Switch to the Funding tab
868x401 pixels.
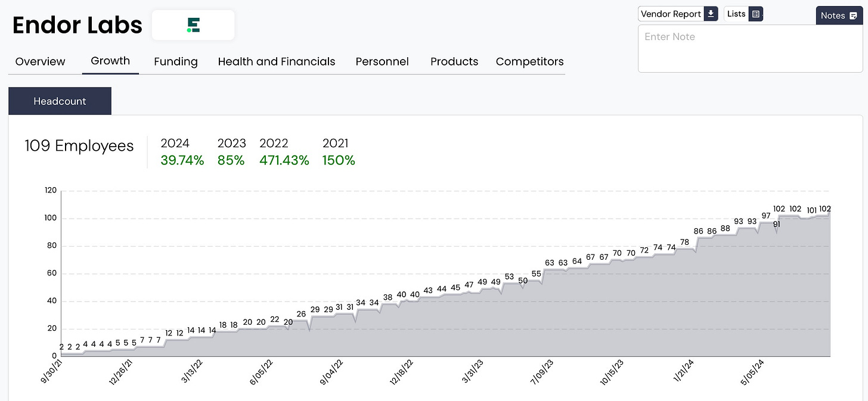[176, 61]
